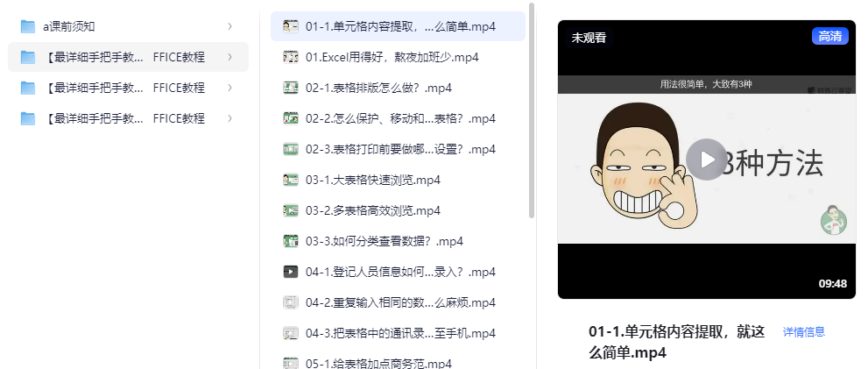Click thumbnail icon of 05-1.给表格加点商务范 file
868x369 pixels.
[x=291, y=364]
